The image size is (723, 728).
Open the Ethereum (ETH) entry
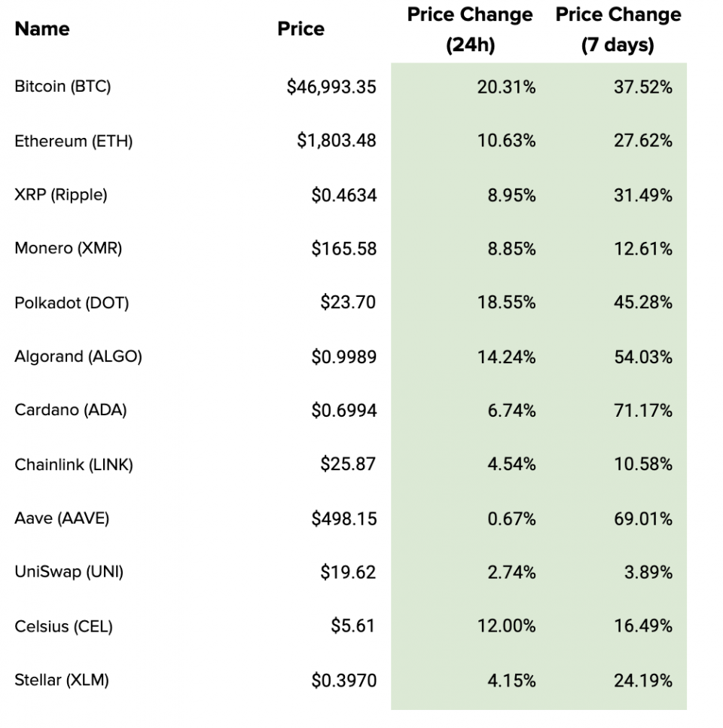73,141
